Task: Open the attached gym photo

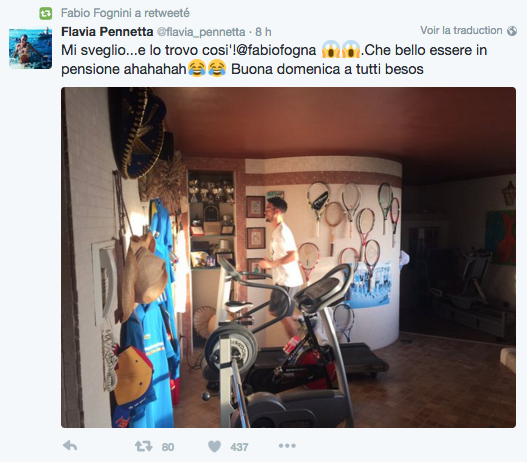Action: coord(288,257)
